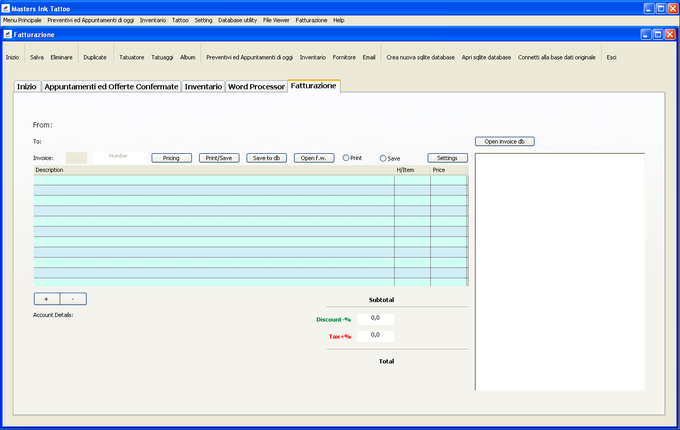
Task: Remove a row with the - button
Action: click(73, 299)
